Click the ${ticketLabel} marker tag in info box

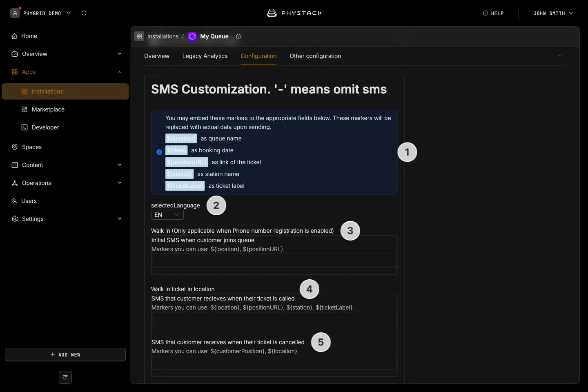tap(185, 186)
